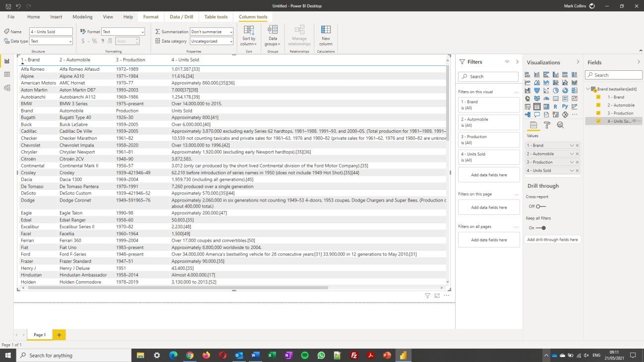Image resolution: width=644 pixels, height=362 pixels.
Task: Select the funnel chart visualization
Action: [x=537, y=90]
